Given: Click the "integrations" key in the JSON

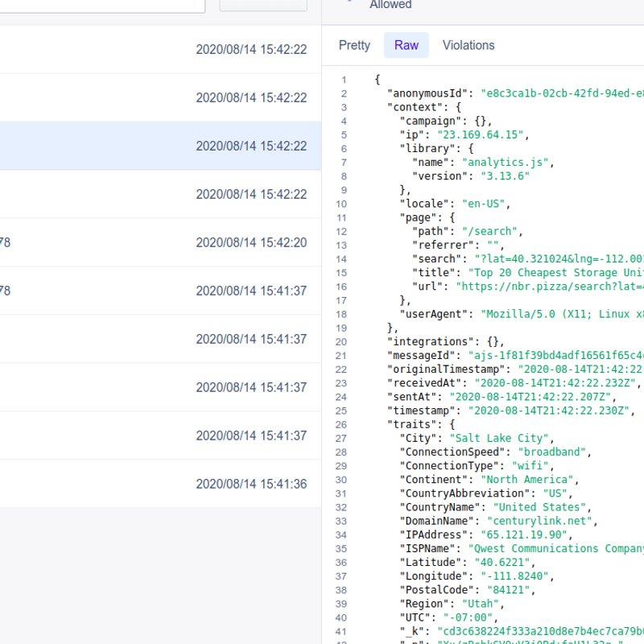Looking at the screenshot, I should point(434,341).
